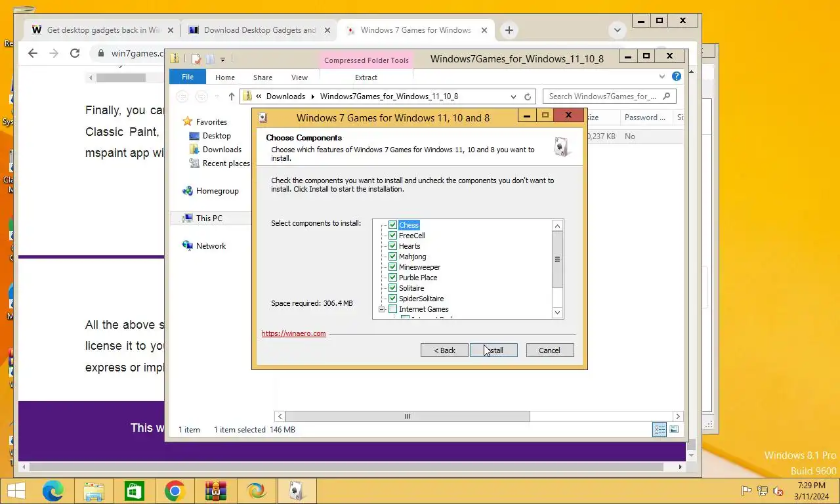Cancel the Windows 7 Games setup

coord(550,350)
